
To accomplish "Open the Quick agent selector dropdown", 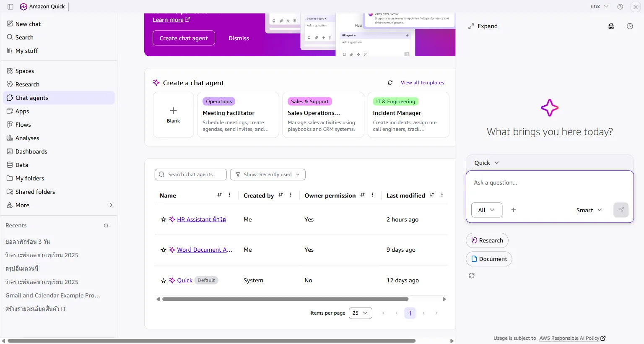I will click(x=486, y=163).
